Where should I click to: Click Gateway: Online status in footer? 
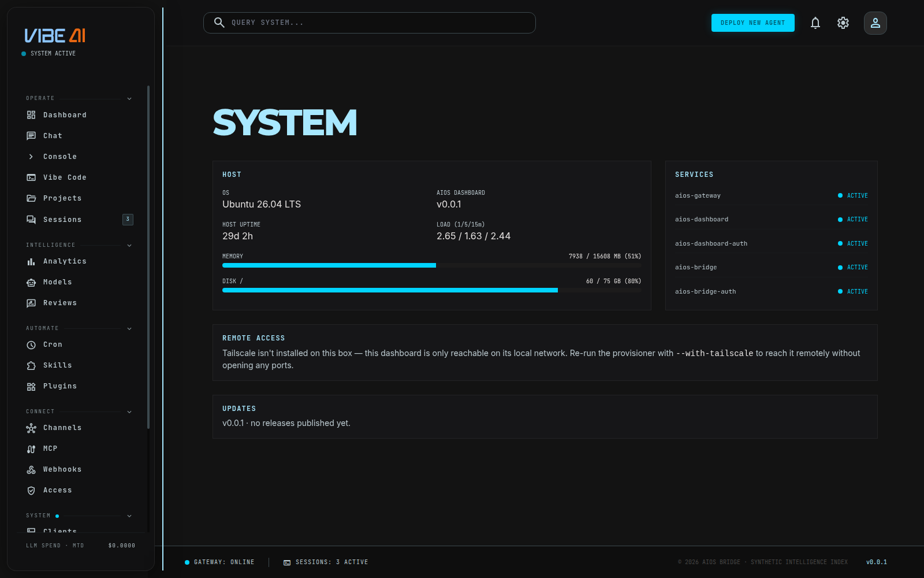[219, 562]
